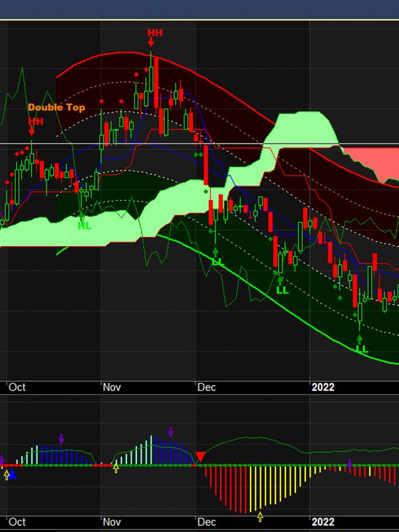Screen dimensions: 399x532
Task: Click yellow up arrow beside blue triangle
Action: 7,475
